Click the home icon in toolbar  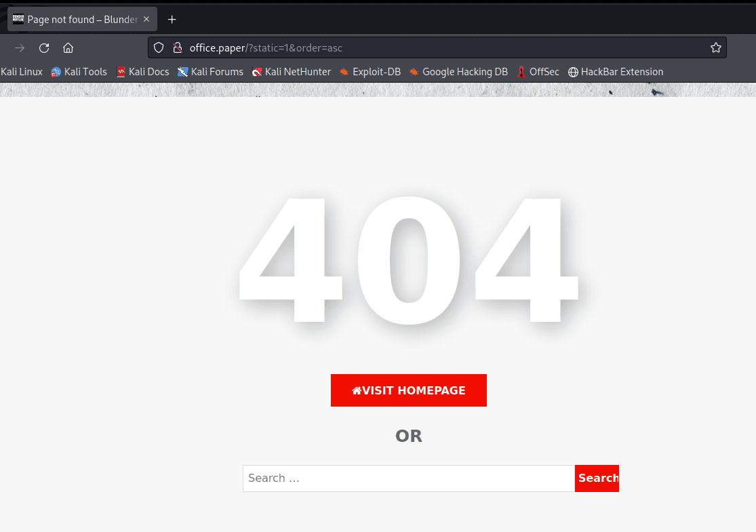pyautogui.click(x=68, y=48)
